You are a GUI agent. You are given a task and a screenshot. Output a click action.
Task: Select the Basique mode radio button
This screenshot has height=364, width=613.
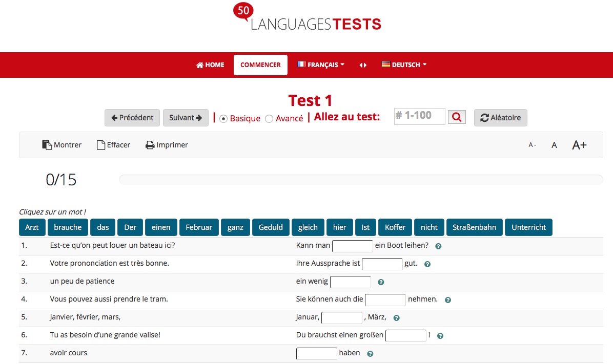click(x=223, y=118)
